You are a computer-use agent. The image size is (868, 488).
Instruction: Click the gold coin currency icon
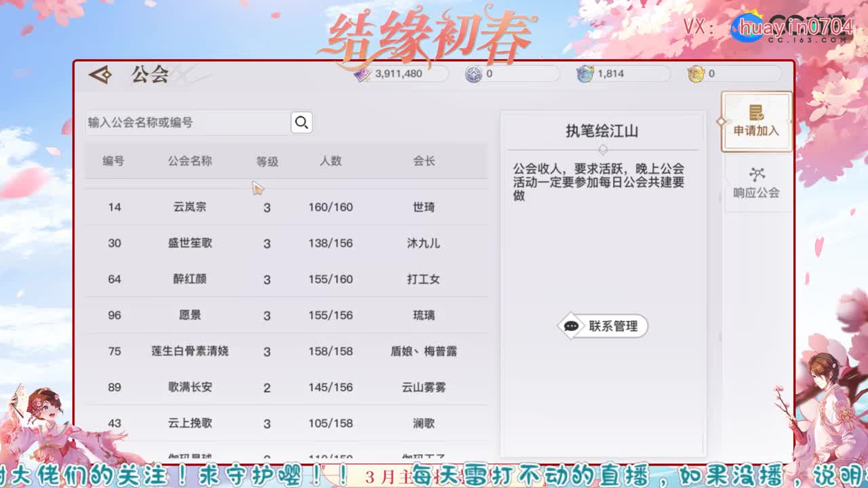click(694, 74)
